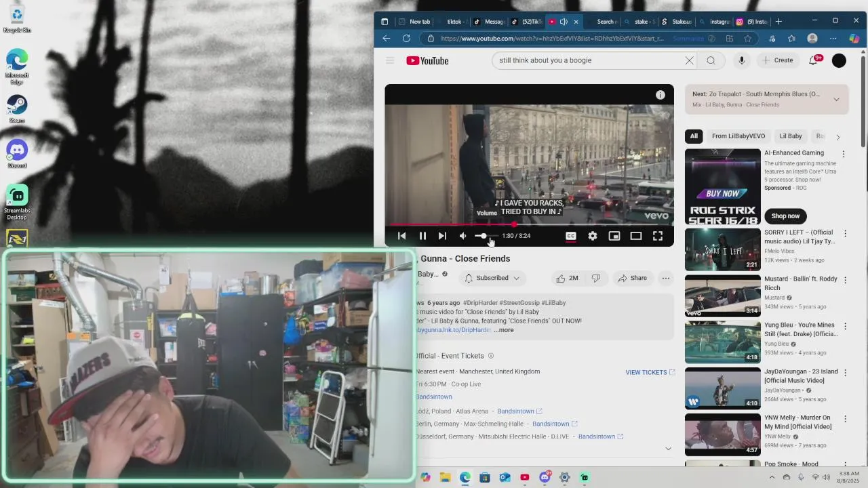The width and height of the screenshot is (868, 488).
Task: Seek on the red video progress bar
Action: pyautogui.click(x=529, y=224)
